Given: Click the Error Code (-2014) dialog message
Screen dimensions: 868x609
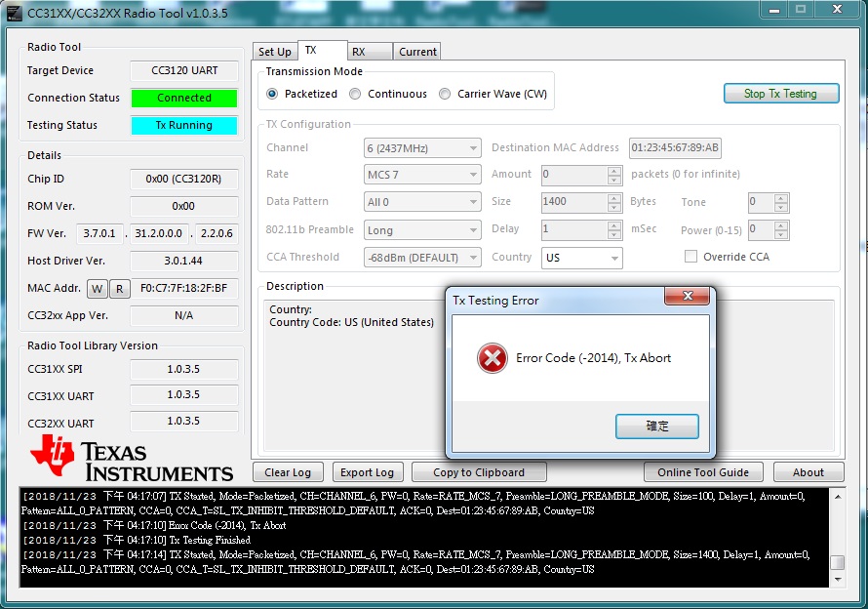Looking at the screenshot, I should point(593,358).
